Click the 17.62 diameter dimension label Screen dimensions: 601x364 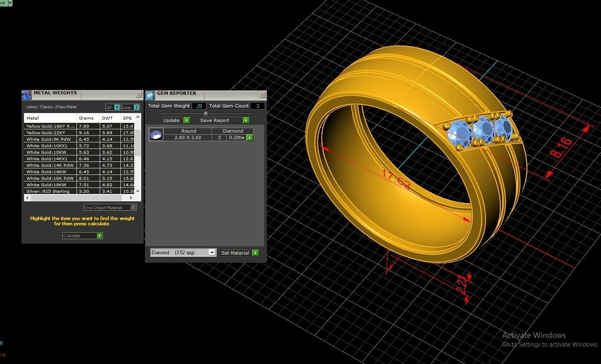(x=396, y=179)
